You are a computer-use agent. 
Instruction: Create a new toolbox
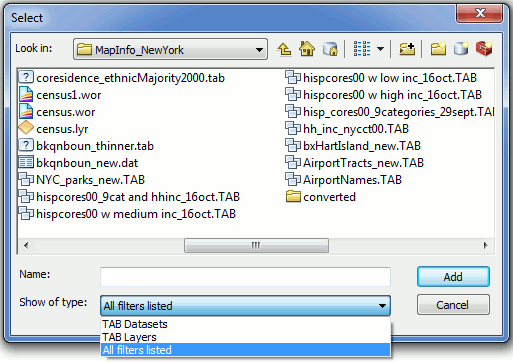coord(484,49)
